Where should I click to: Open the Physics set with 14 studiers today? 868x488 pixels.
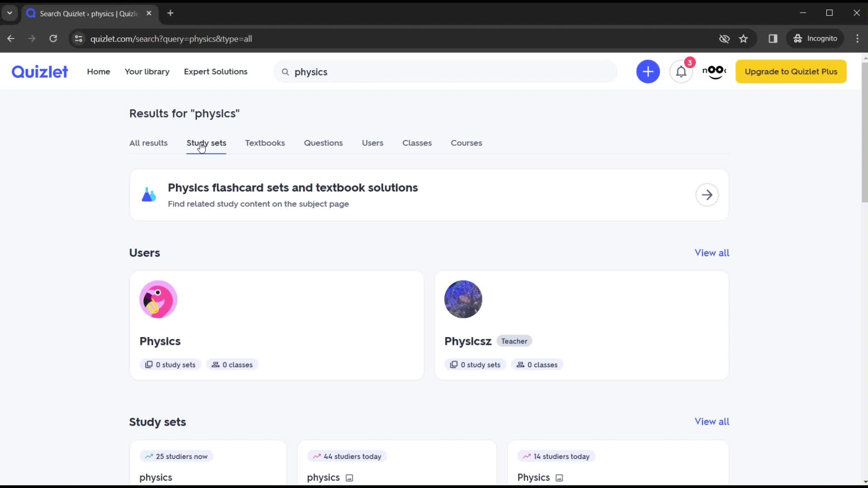533,478
